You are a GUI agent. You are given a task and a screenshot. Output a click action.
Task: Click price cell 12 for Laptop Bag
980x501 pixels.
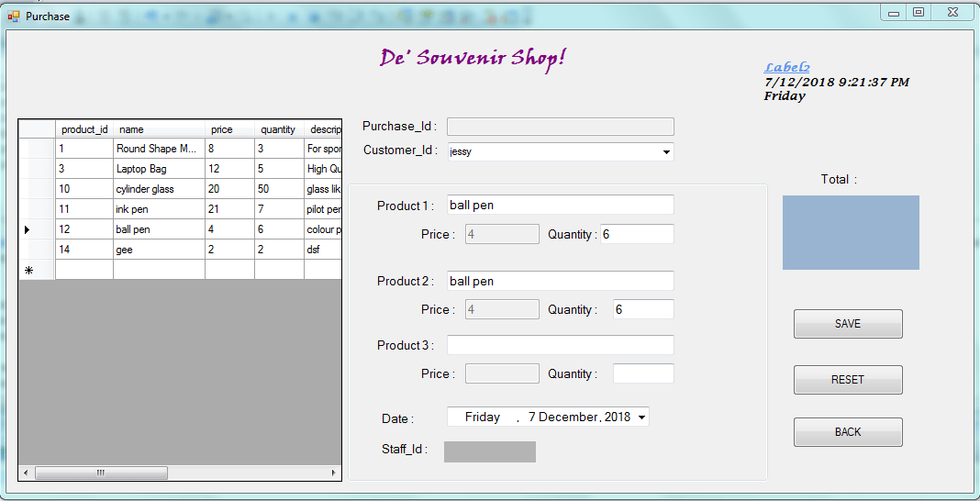tap(229, 169)
